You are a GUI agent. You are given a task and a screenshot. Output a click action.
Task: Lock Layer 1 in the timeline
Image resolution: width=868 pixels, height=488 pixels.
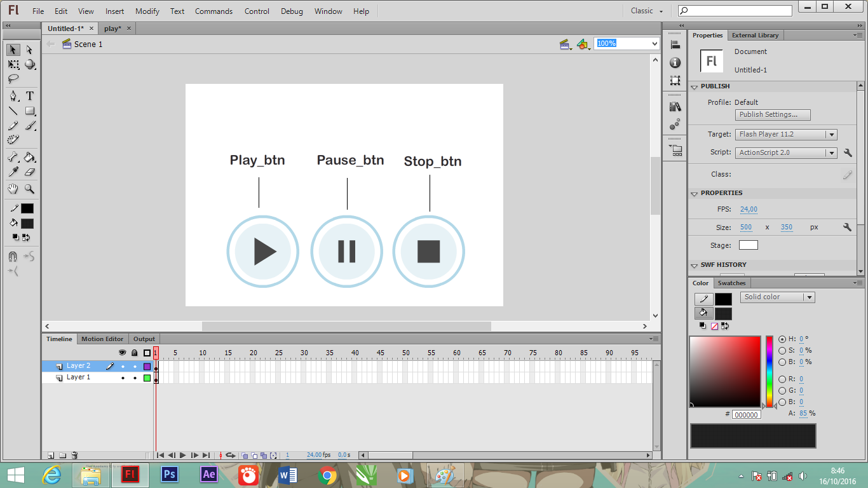click(135, 377)
